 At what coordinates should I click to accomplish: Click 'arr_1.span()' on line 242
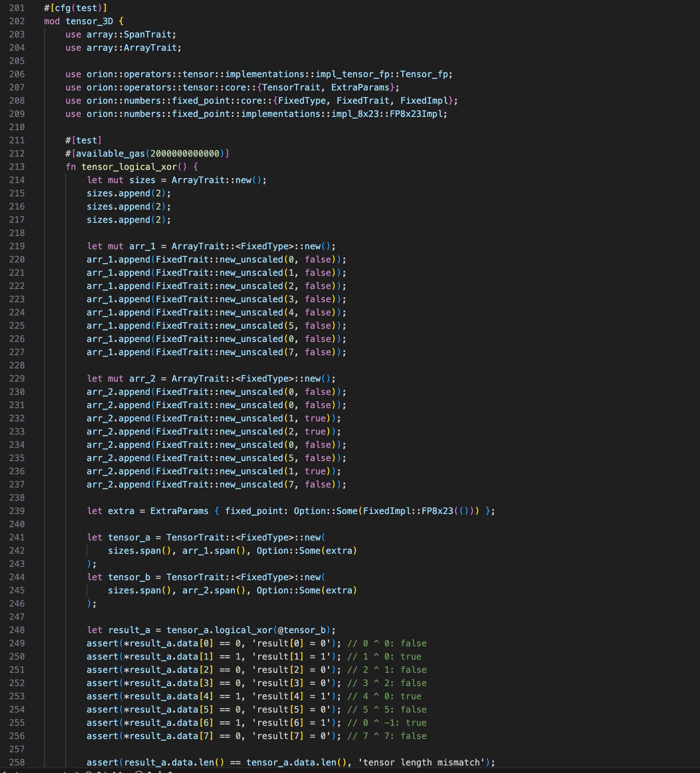click(x=214, y=551)
